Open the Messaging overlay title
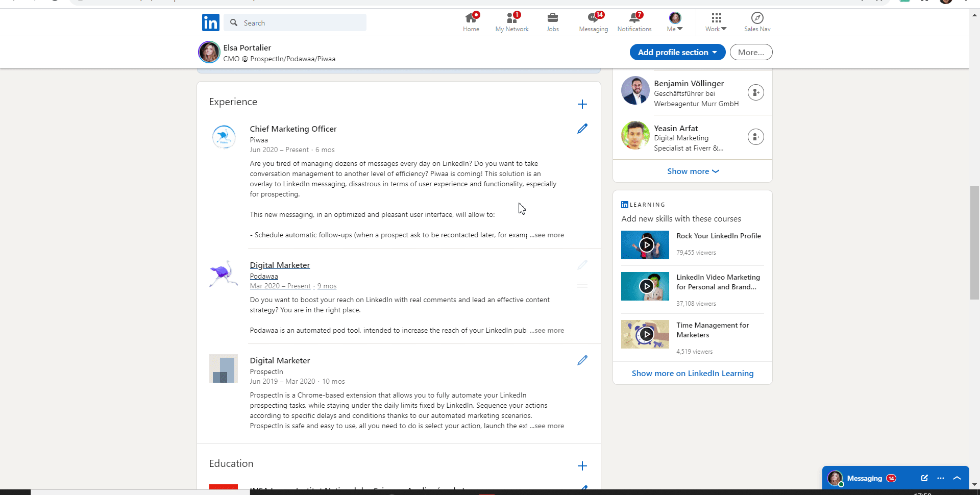The image size is (980, 495). (x=864, y=478)
